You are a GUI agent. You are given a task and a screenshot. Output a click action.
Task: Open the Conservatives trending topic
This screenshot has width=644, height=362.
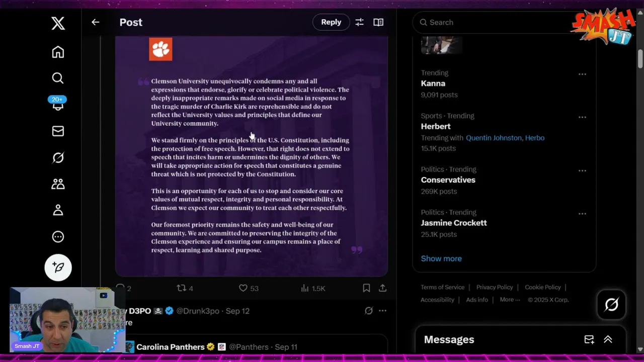click(x=448, y=179)
